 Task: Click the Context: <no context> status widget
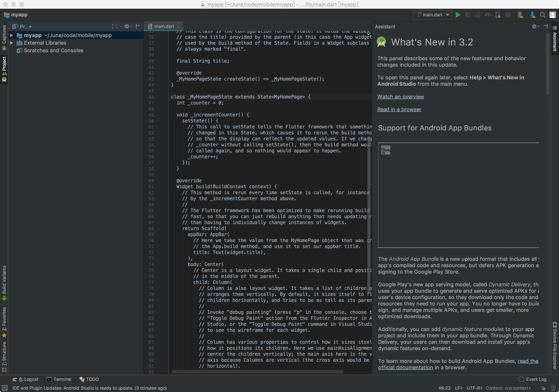coord(508,388)
